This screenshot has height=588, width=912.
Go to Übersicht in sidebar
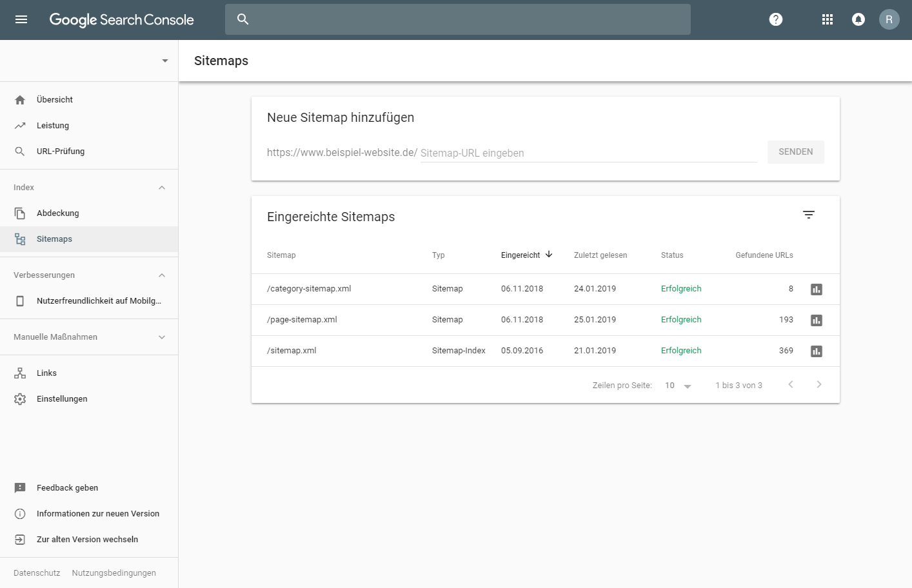click(x=89, y=100)
